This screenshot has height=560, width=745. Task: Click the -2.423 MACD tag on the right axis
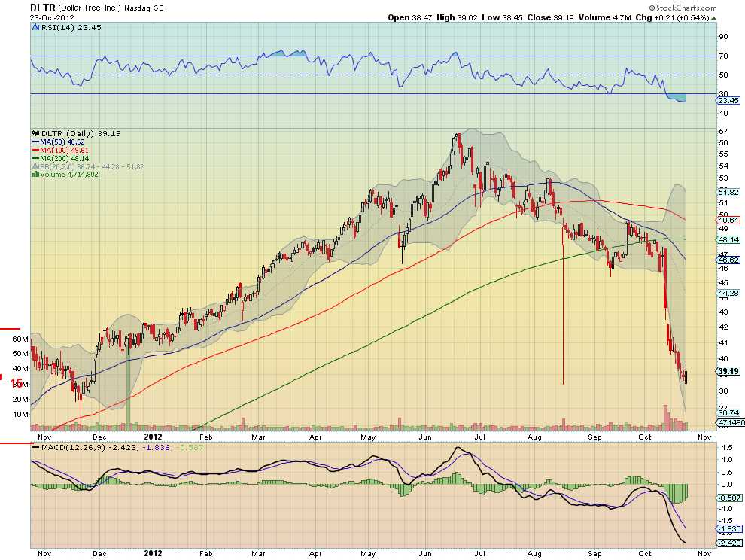click(729, 543)
